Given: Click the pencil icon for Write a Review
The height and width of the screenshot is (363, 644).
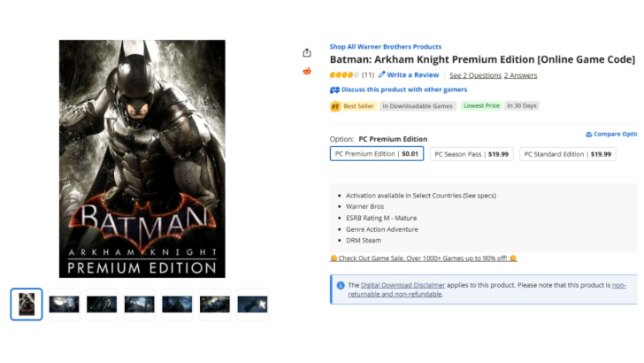Looking at the screenshot, I should click(x=382, y=75).
